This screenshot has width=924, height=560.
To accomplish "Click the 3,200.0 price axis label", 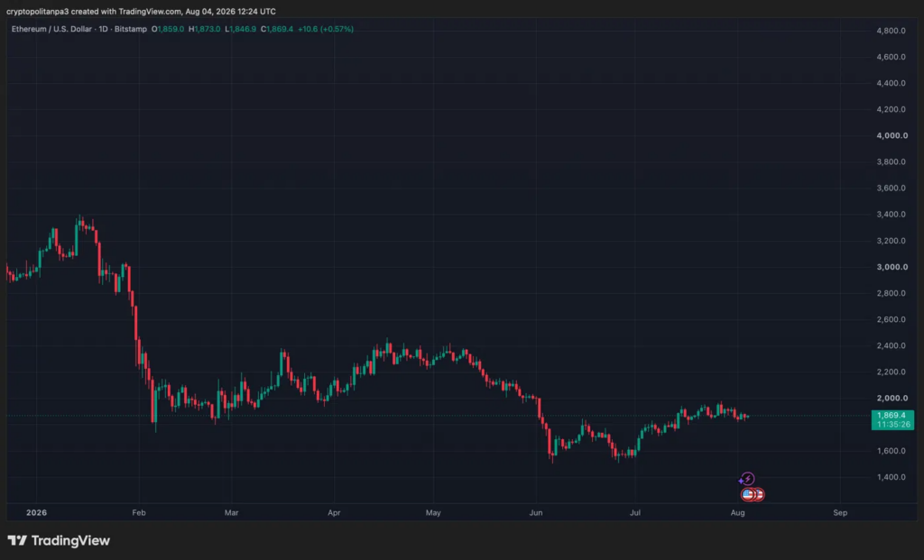I will point(891,241).
